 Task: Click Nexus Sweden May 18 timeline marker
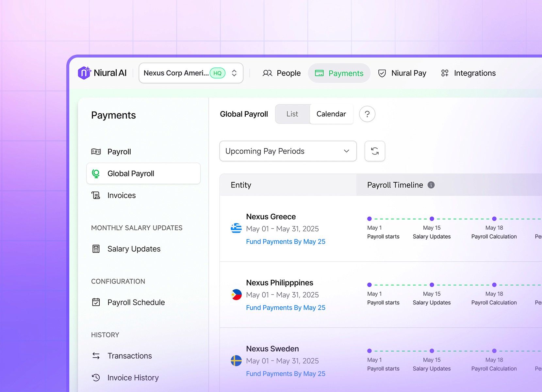coord(494,351)
